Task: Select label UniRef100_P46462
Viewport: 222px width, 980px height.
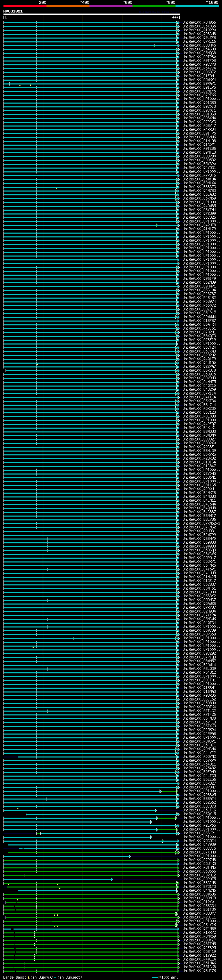Action: pyautogui.click(x=199, y=298)
